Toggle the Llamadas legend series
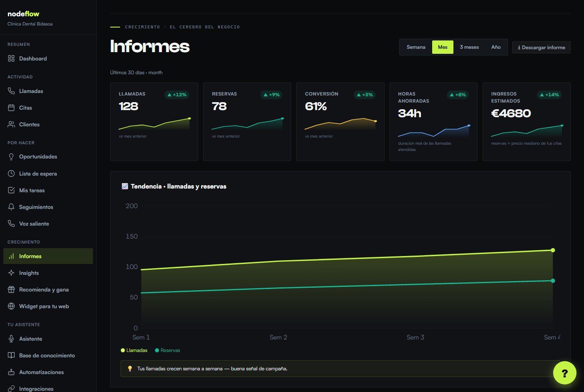Screen dimensions: 584x392 coord(134,350)
